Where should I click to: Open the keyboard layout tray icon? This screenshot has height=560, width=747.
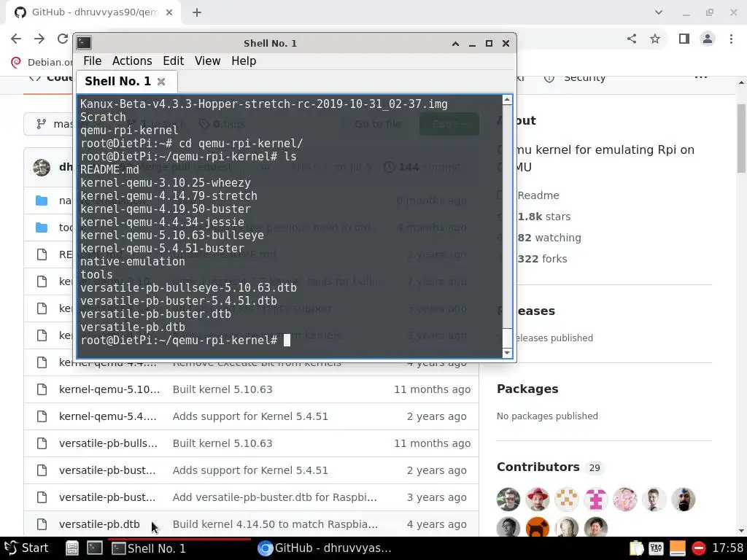[x=657, y=548]
